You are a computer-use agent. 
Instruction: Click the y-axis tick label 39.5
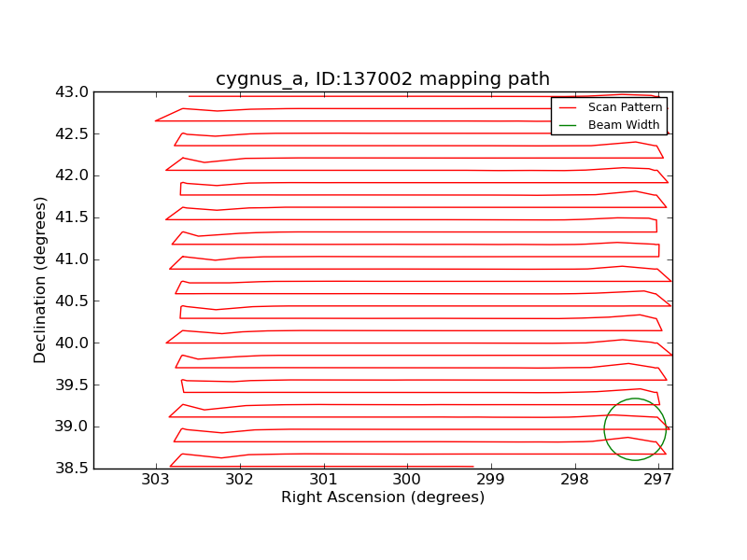72,385
